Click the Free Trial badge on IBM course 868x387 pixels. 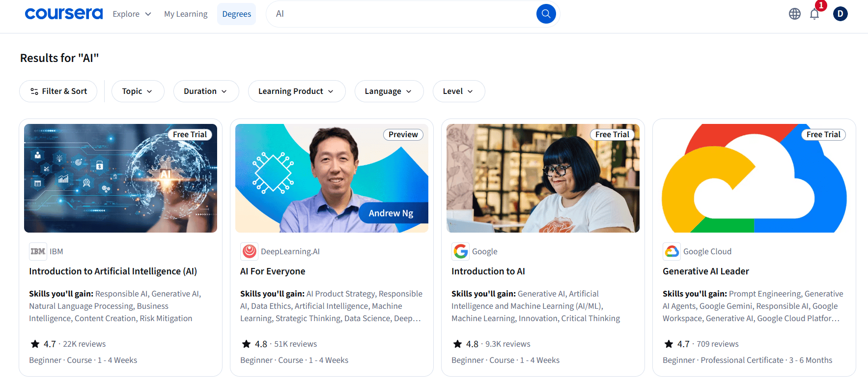(x=190, y=134)
